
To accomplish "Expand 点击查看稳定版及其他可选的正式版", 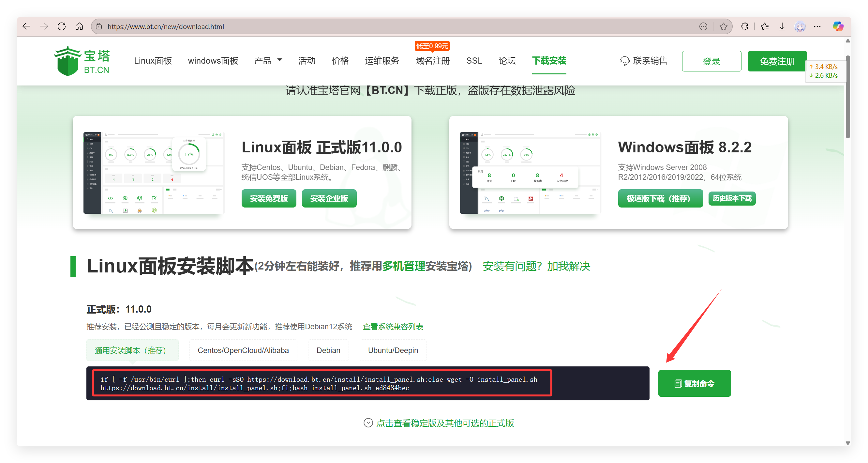I will tap(439, 423).
